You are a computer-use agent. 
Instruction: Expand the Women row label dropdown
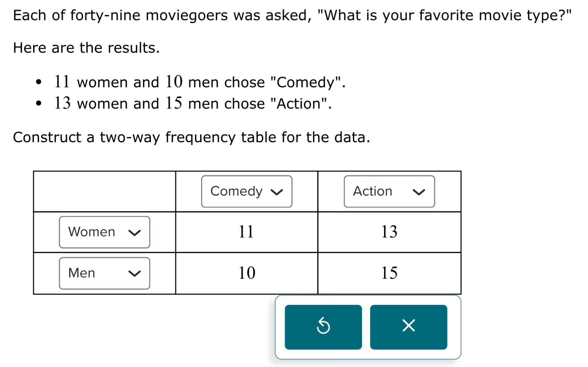pos(104,232)
